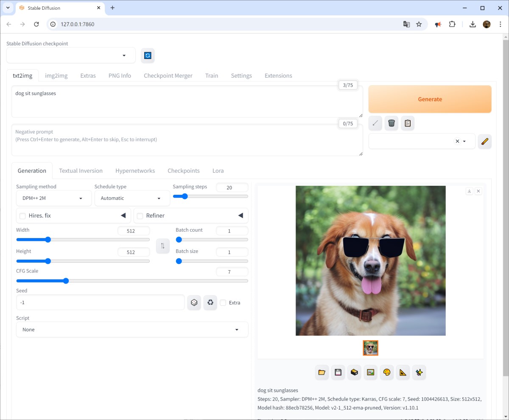Click the translate page icon in the address bar
Screen dimensions: 509x420
click(x=406, y=24)
